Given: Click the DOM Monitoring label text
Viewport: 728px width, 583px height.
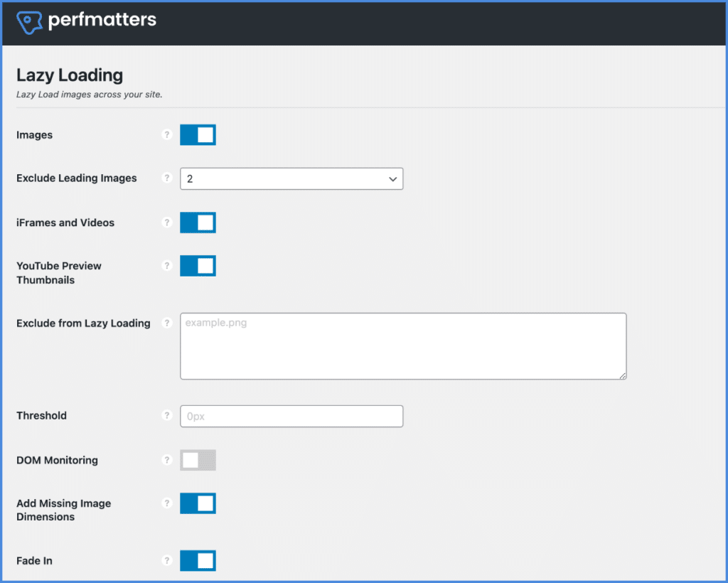Looking at the screenshot, I should coord(57,460).
